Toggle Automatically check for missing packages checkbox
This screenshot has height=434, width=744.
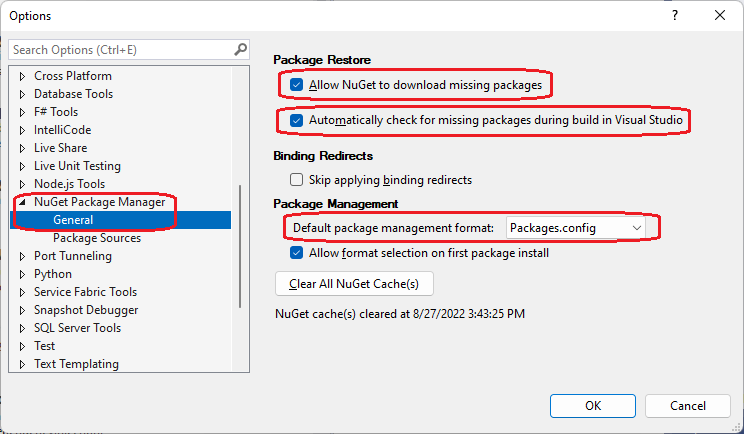point(297,120)
